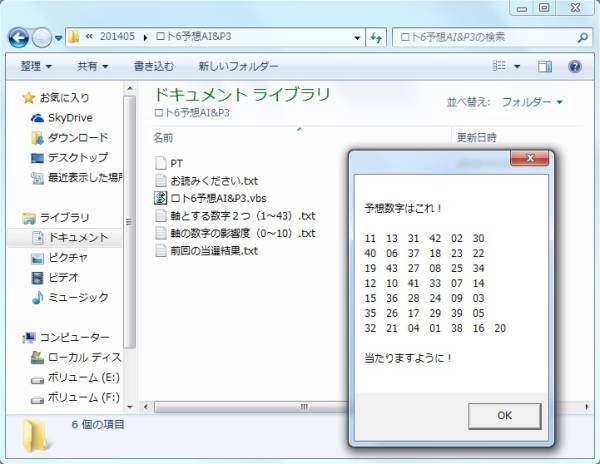Open ボリューム (F:) drive
This screenshot has height=464, width=600.
click(75, 398)
